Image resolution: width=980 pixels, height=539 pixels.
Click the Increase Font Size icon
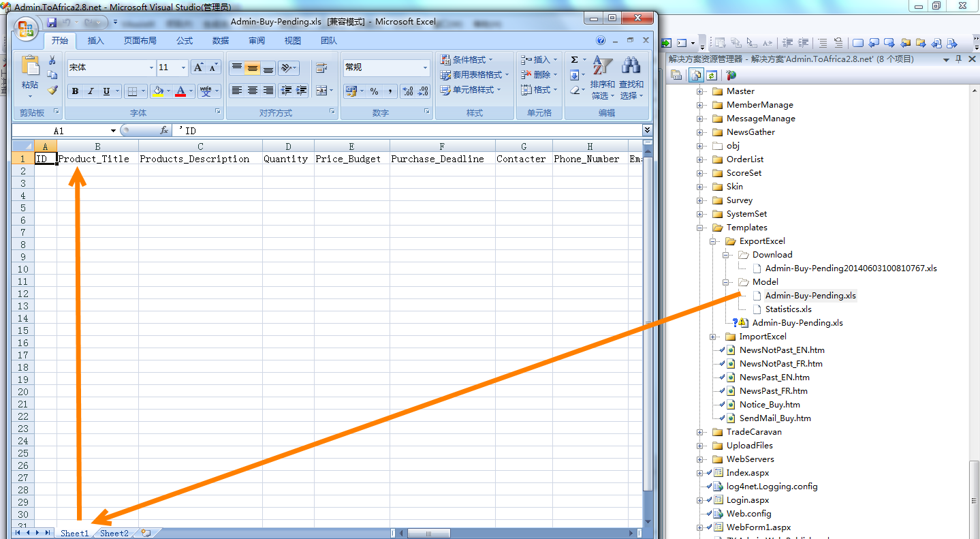(198, 67)
